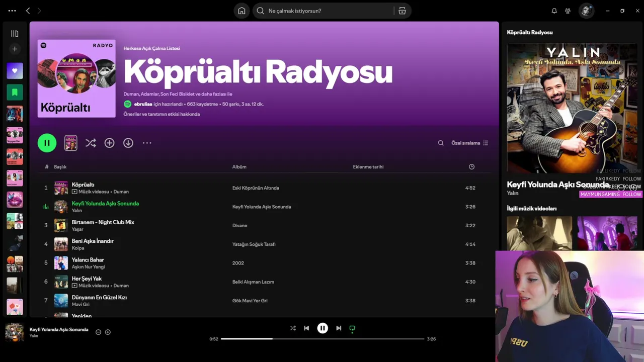Add playlist to library with plus circle

coord(109,143)
